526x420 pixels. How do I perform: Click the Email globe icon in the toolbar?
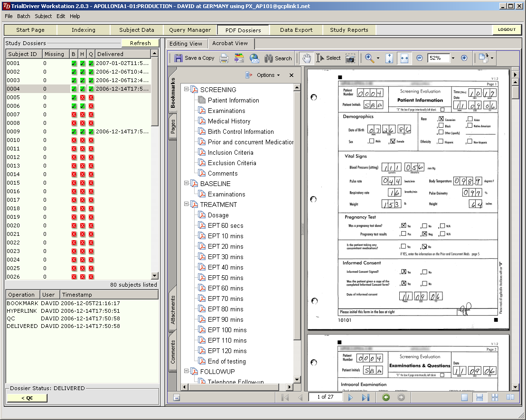(254, 58)
